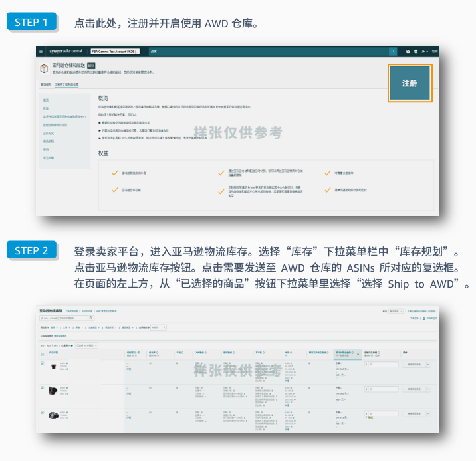
Task: Click the sort arrow in highlighted column header
Action: tap(358, 354)
